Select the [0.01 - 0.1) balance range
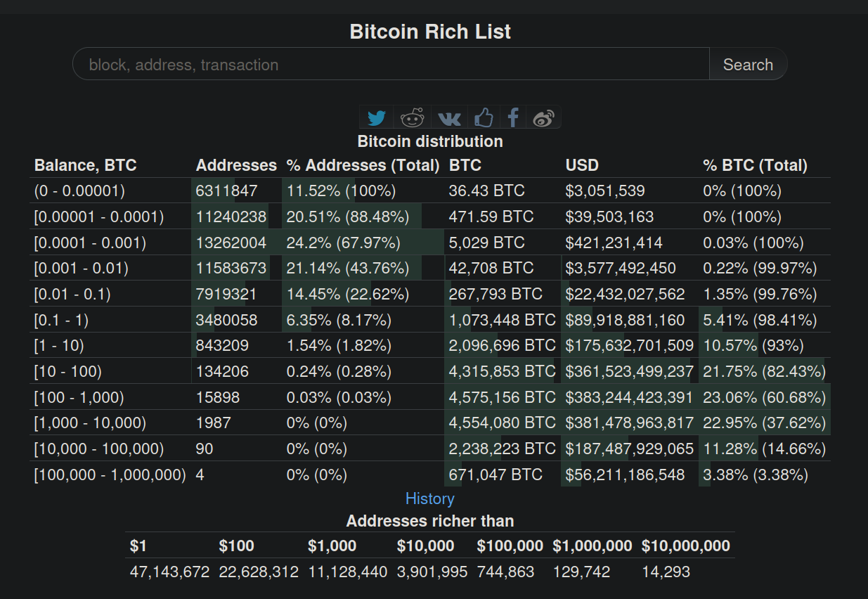Screen dimensions: 868x599 point(72,294)
